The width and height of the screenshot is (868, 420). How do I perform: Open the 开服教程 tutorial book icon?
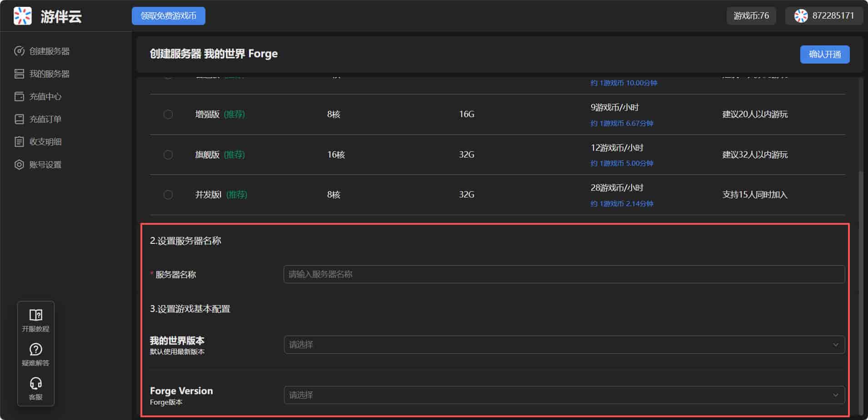coord(36,315)
